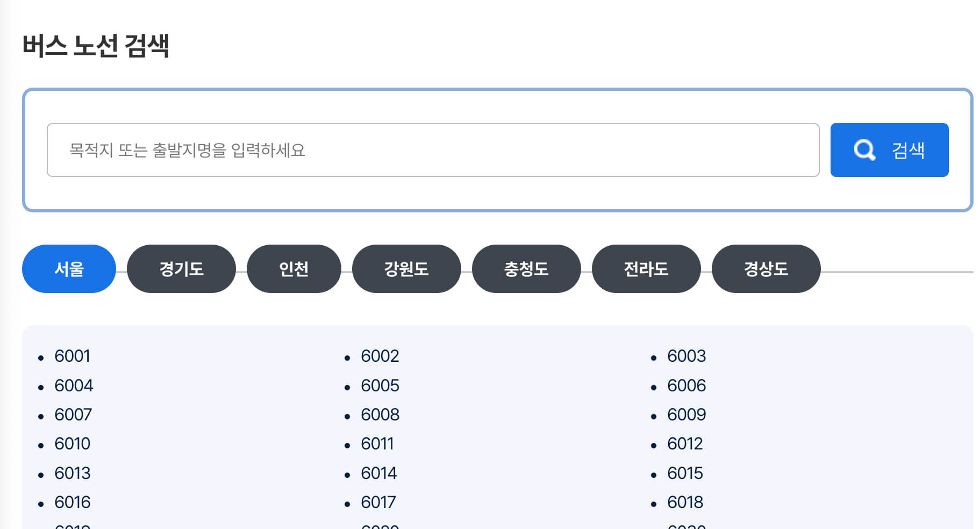Select bus route 6010
The width and height of the screenshot is (980, 529).
73,444
